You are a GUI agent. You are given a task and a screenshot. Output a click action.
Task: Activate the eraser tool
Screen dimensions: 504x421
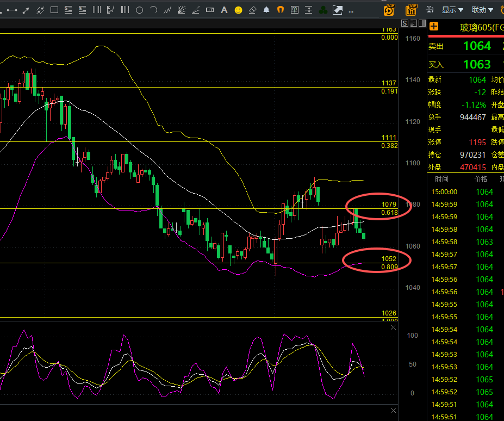(252, 10)
